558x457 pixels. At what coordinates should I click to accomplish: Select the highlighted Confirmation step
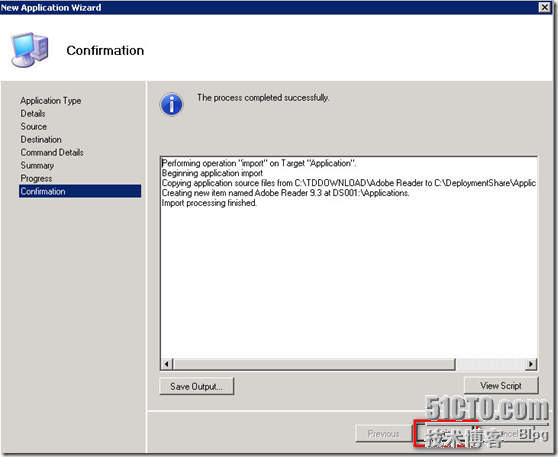tap(80, 191)
